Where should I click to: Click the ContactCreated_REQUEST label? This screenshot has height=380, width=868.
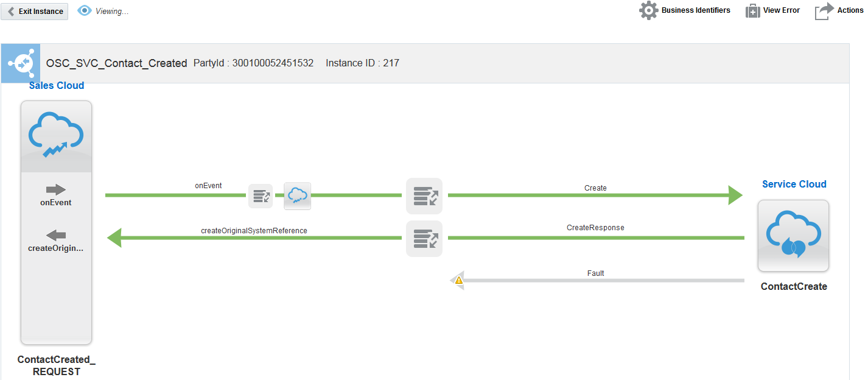[57, 365]
